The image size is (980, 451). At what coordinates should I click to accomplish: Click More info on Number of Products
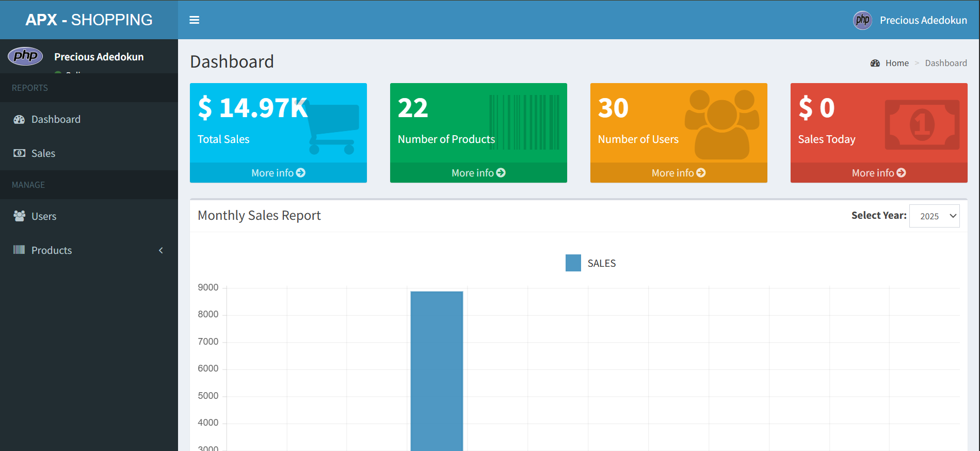pyautogui.click(x=478, y=173)
